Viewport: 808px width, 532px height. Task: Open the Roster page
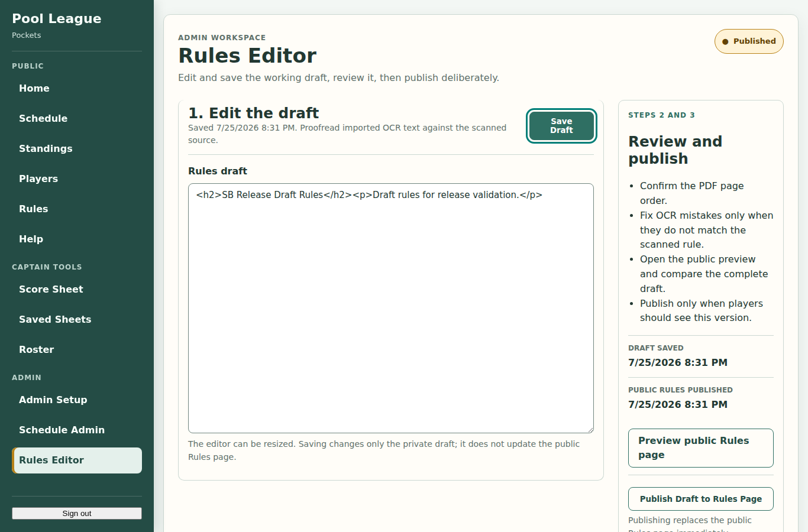pos(77,349)
